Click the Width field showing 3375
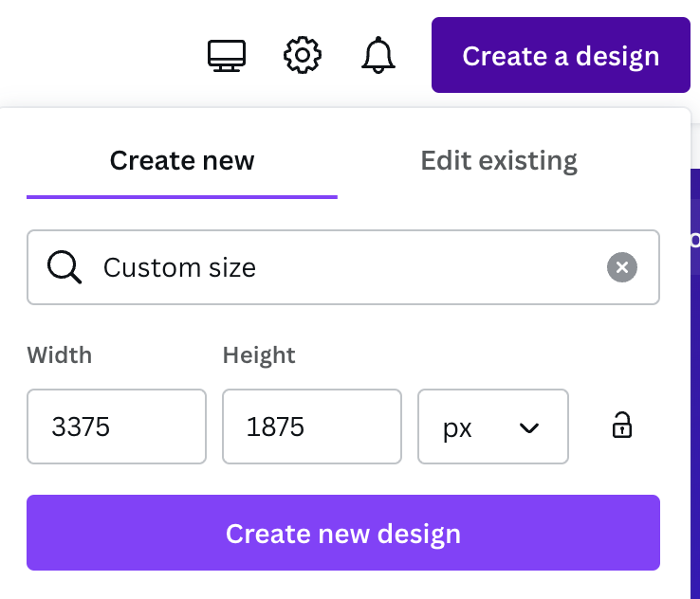Viewport: 700px width, 599px height. click(117, 427)
